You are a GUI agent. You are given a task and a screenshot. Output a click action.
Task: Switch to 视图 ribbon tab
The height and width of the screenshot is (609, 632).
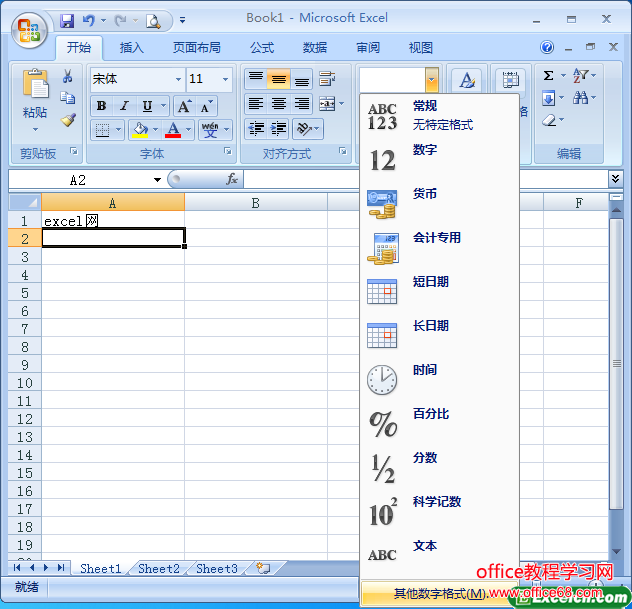[x=421, y=48]
